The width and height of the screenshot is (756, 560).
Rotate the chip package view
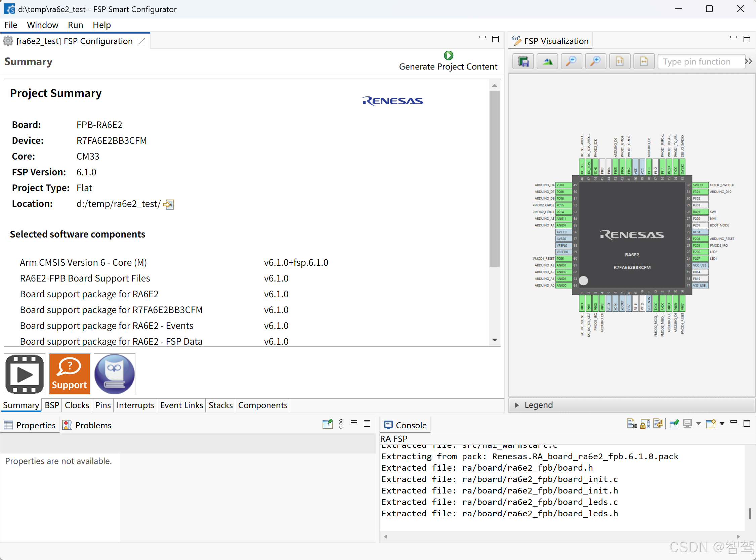pyautogui.click(x=547, y=61)
